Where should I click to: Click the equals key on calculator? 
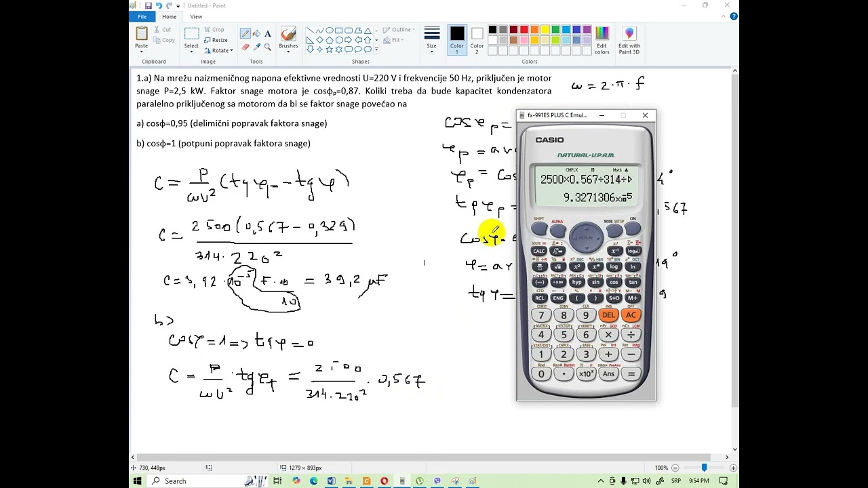[631, 373]
